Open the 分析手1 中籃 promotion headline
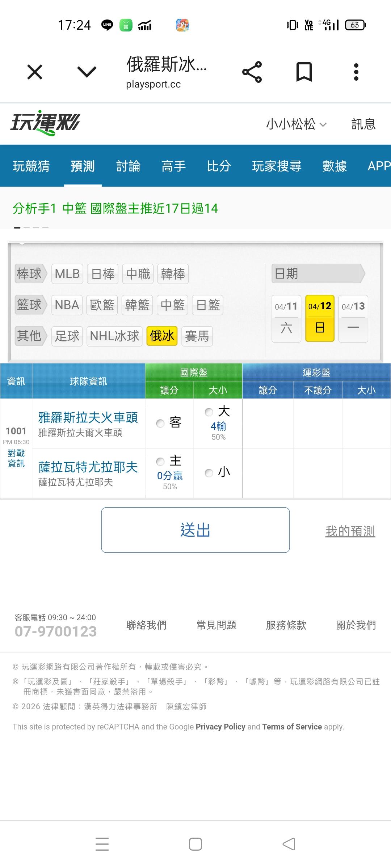Image resolution: width=391 pixels, height=868 pixels. click(115, 208)
